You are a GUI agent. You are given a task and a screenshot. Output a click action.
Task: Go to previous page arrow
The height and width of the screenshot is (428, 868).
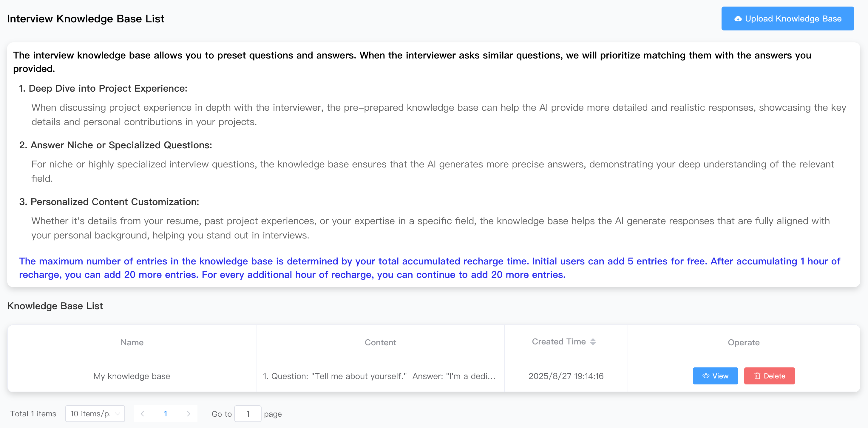tap(142, 413)
